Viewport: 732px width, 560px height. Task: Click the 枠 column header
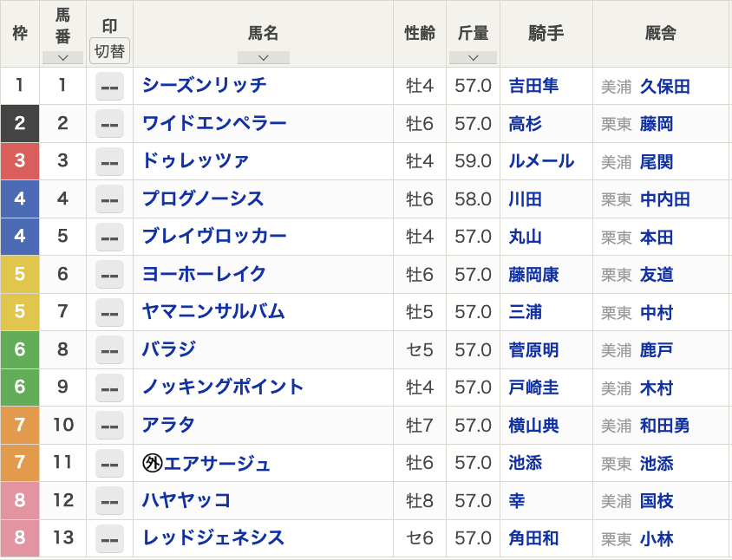tap(19, 33)
